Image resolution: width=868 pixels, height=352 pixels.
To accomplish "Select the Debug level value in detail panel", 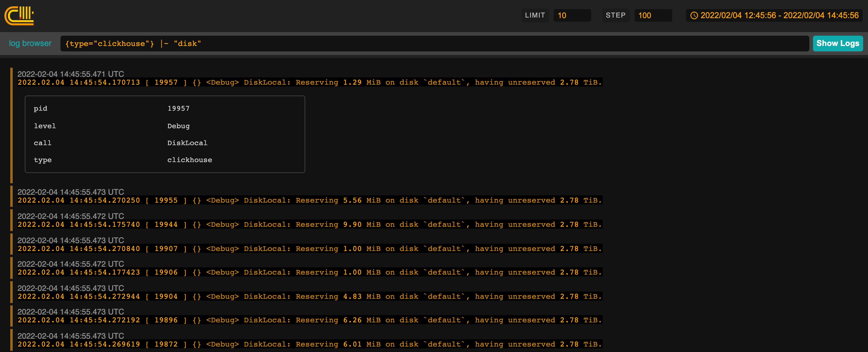I will coord(179,126).
